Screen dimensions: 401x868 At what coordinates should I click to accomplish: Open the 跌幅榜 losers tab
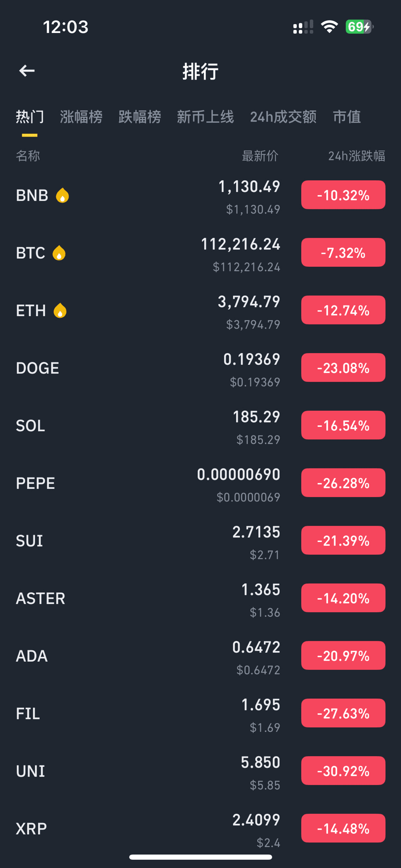pos(139,117)
